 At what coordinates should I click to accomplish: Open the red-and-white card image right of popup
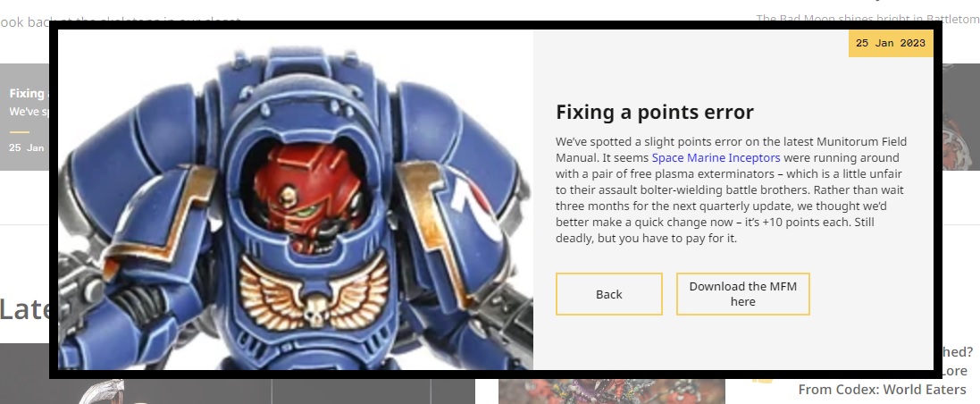[960, 117]
